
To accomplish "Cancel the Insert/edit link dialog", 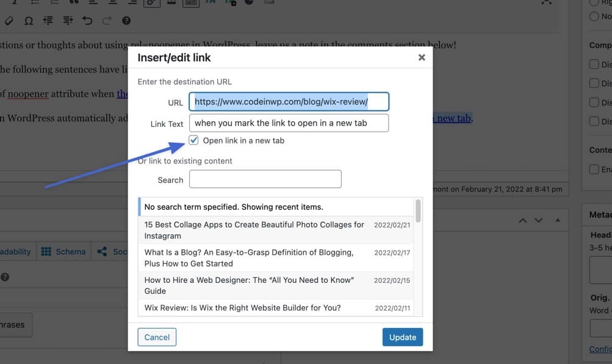I will [157, 337].
